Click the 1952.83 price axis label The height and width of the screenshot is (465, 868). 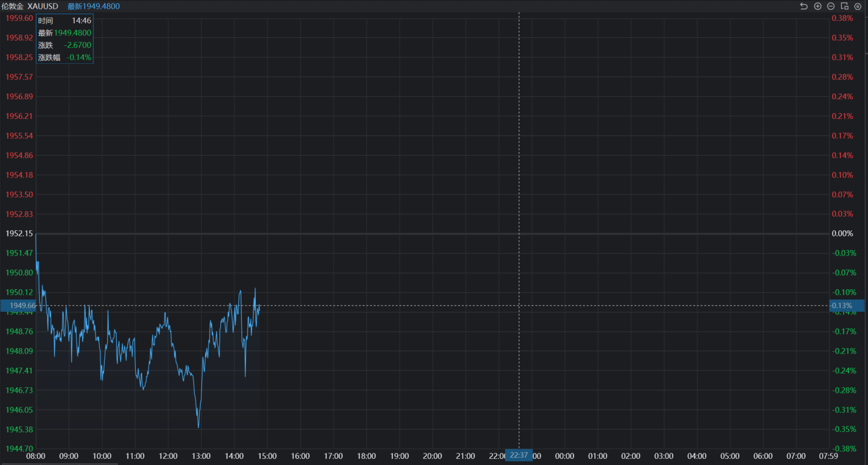click(19, 214)
